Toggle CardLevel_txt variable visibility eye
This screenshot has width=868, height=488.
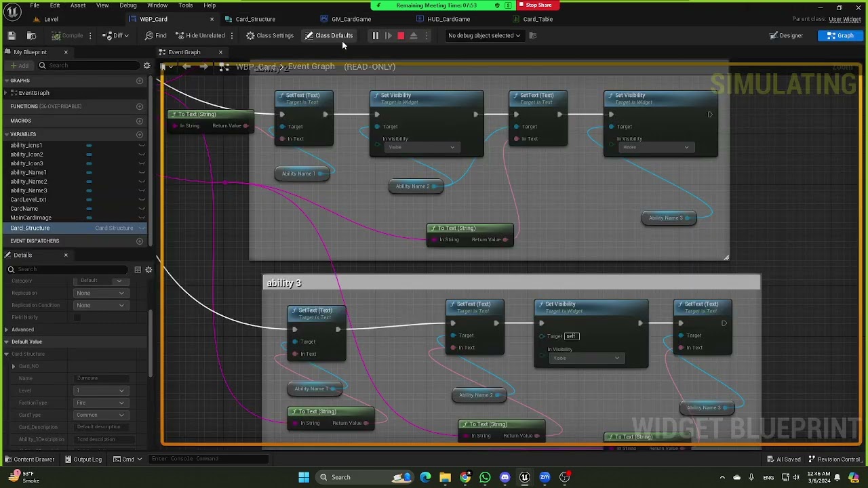pos(142,200)
